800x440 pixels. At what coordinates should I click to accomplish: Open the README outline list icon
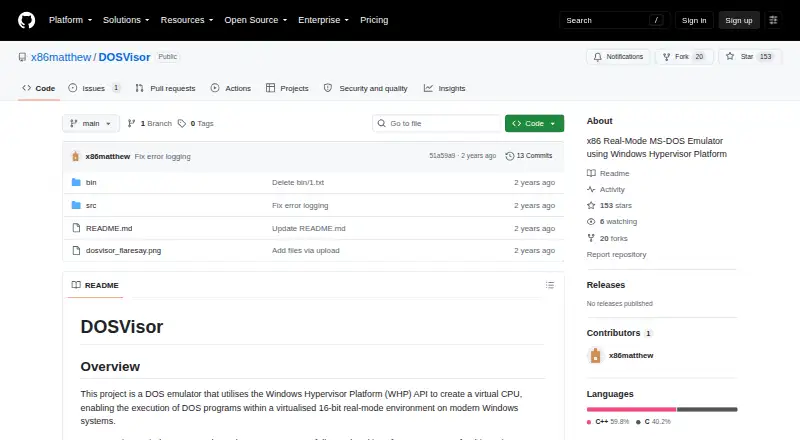point(549,285)
